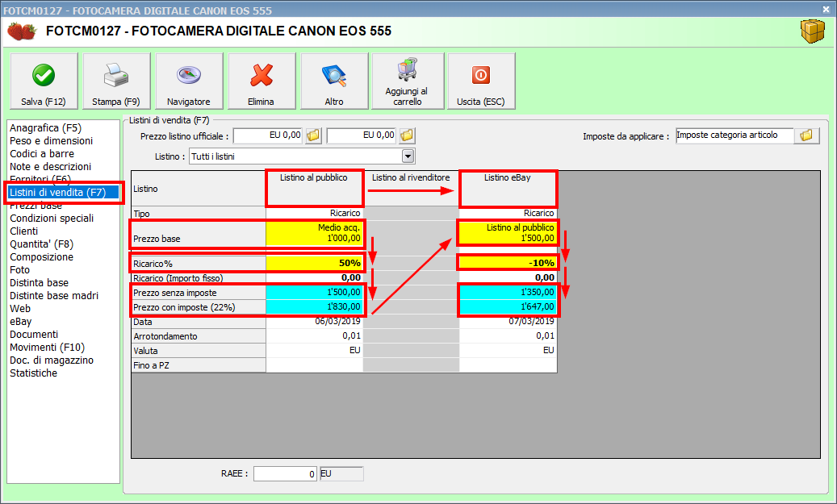837x504 pixels.
Task: Select Listini di vendita (F7)
Action: (x=64, y=193)
